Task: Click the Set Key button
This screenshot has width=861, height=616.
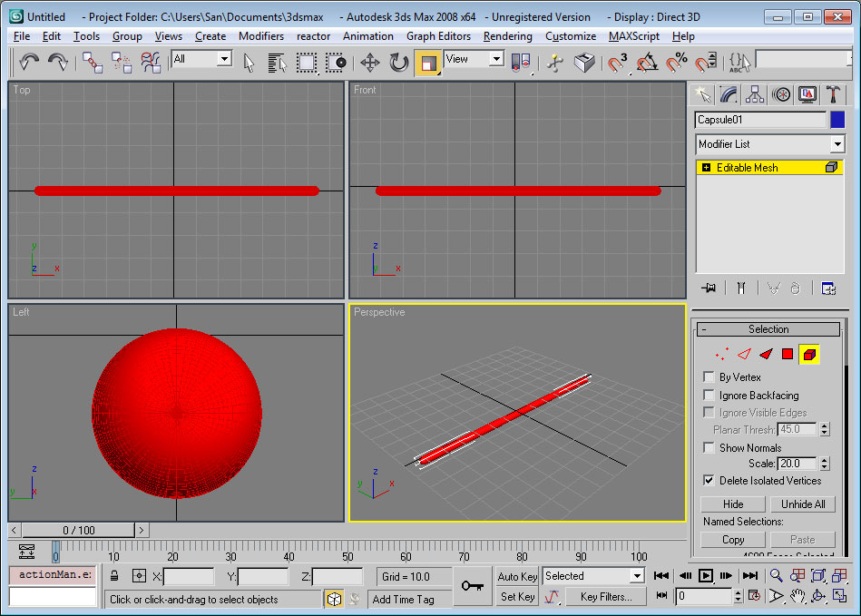Action: tap(517, 597)
